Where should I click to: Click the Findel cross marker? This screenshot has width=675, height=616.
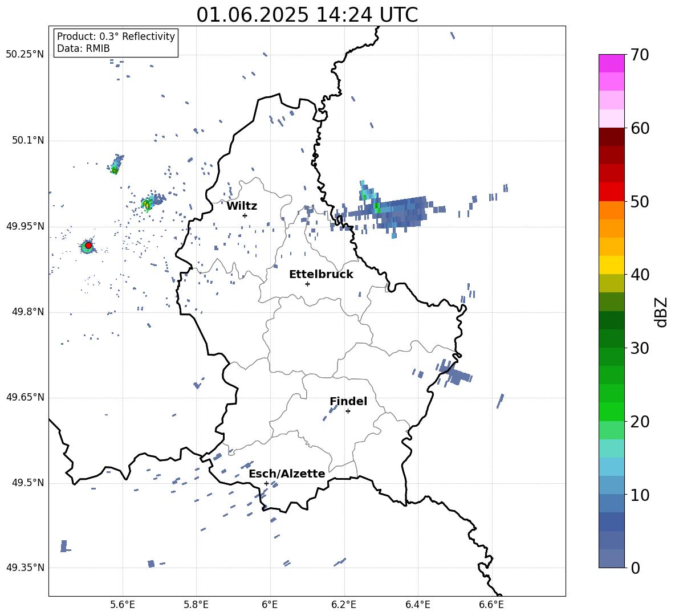point(348,411)
